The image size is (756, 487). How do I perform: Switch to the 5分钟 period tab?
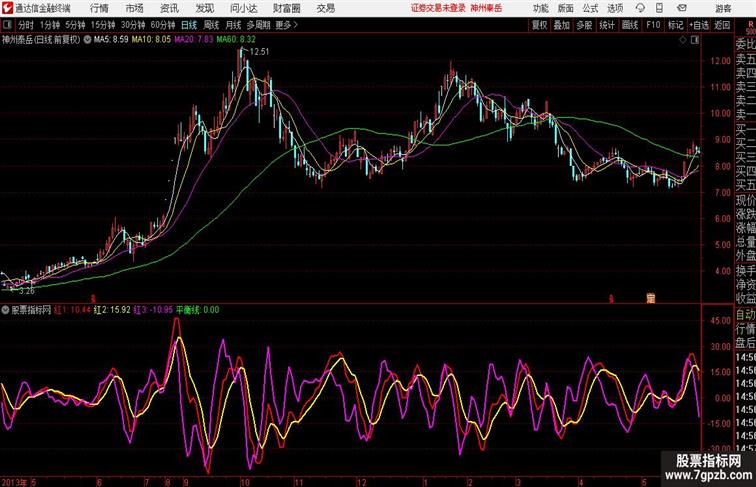(75, 25)
